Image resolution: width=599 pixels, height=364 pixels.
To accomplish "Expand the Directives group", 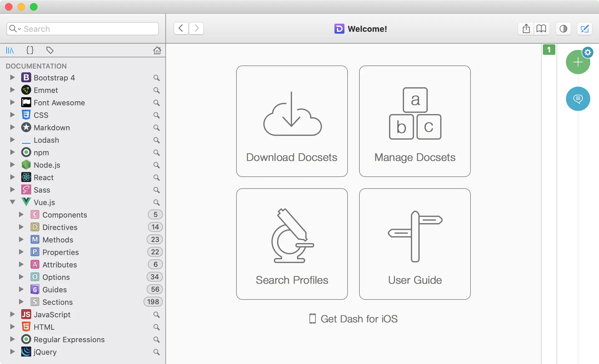I will pyautogui.click(x=21, y=227).
